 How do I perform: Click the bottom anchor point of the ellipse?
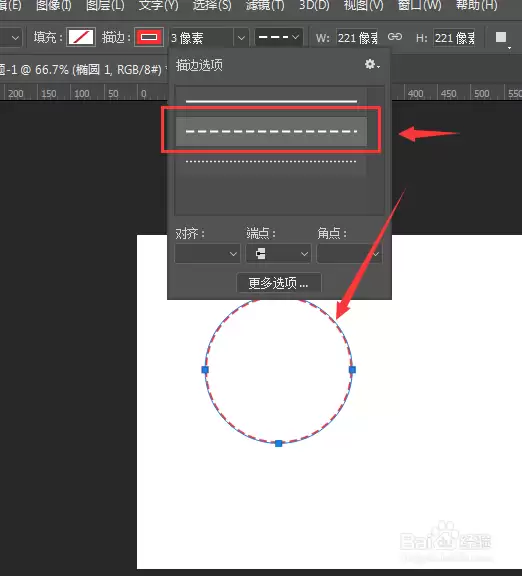pos(278,443)
